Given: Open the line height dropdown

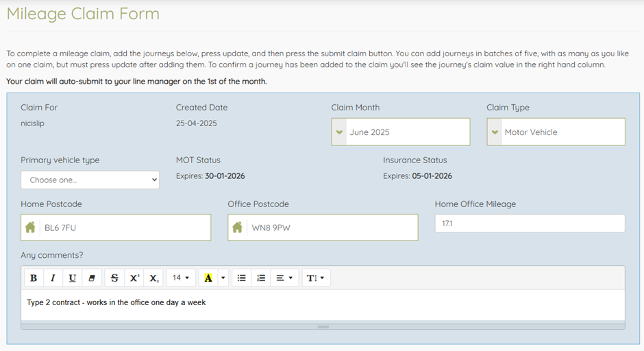Looking at the screenshot, I should [x=316, y=278].
